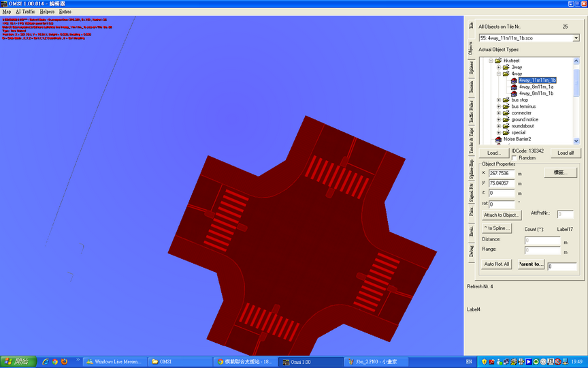Click the roundabout folder icon
Viewport: 588px width, 368px height.
point(506,126)
